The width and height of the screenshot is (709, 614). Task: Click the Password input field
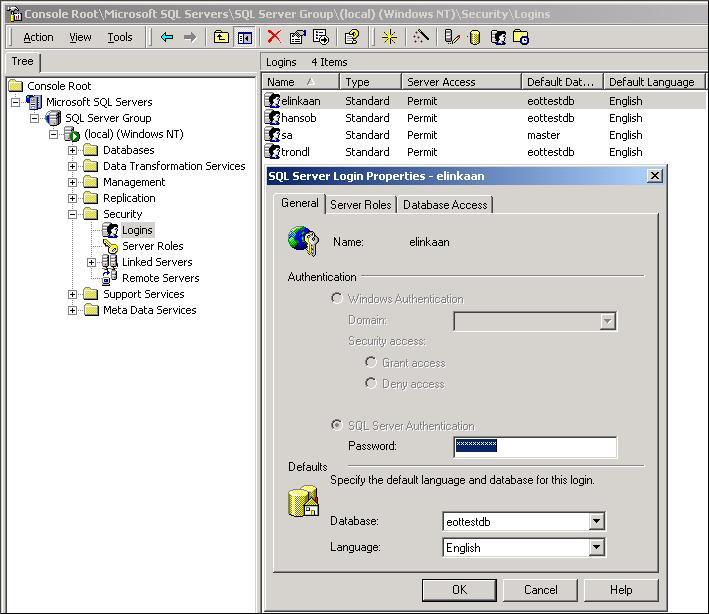coord(535,447)
